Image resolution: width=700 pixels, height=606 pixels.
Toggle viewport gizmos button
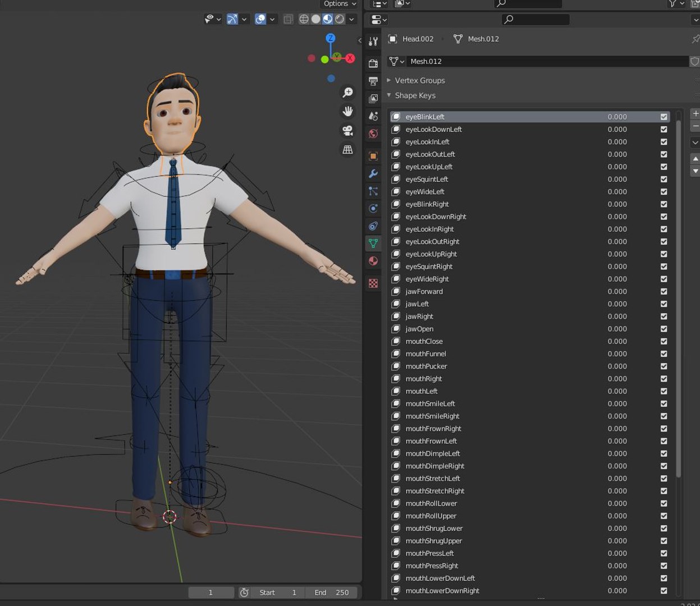coord(232,19)
